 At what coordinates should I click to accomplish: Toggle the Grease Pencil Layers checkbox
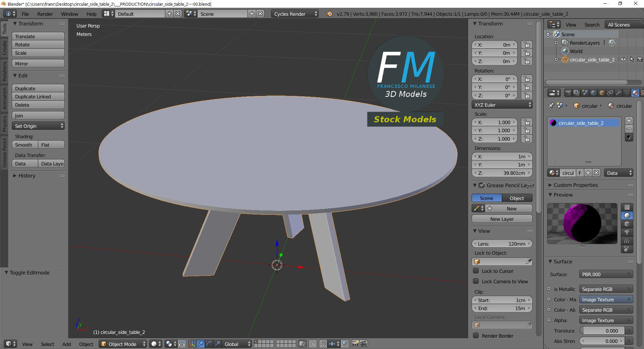pyautogui.click(x=482, y=185)
